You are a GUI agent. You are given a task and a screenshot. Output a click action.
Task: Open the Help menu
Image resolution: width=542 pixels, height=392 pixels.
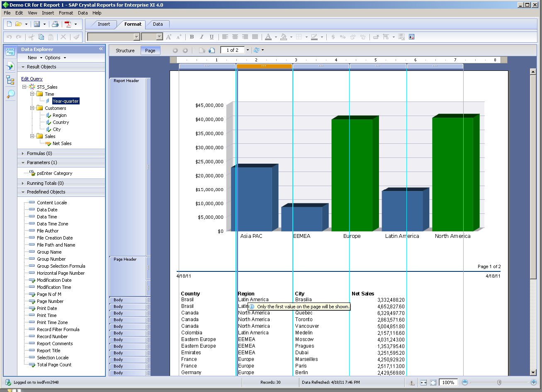(x=97, y=13)
